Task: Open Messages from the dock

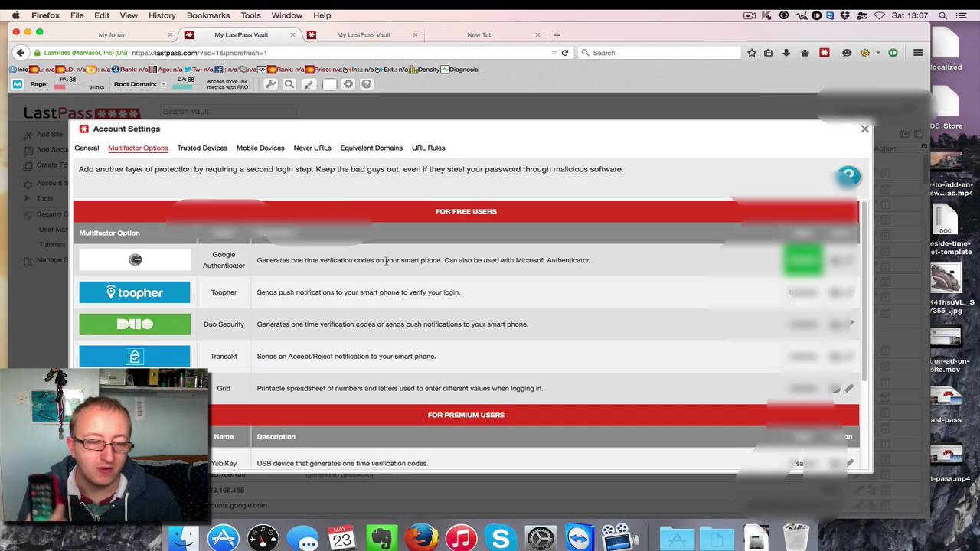Action: pyautogui.click(x=302, y=538)
